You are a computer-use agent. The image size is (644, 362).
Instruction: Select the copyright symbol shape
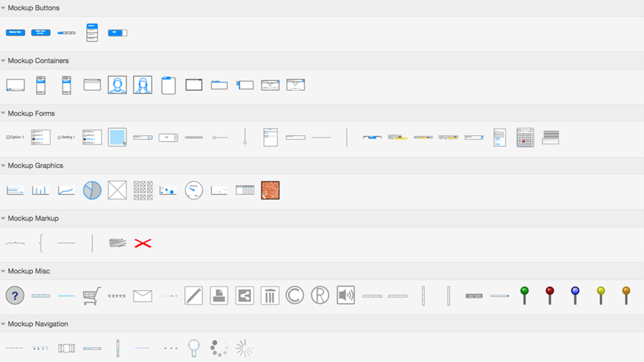tap(294, 295)
